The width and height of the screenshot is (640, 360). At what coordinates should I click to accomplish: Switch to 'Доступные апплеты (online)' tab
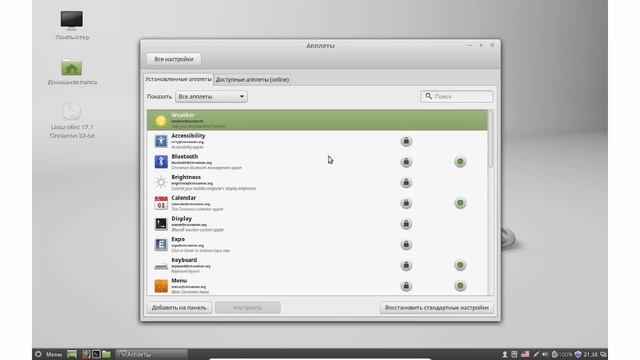point(252,80)
